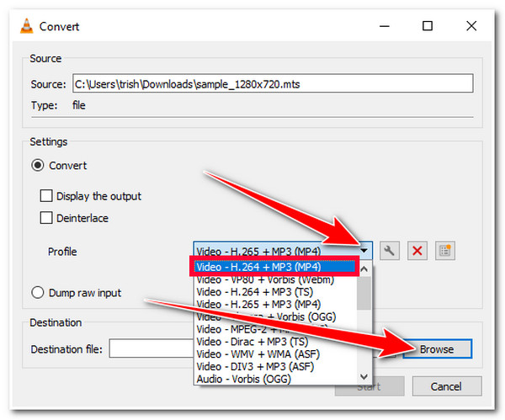Viewport: 505px width, 420px height.
Task: Delete selected profile with red X
Action: pos(417,251)
